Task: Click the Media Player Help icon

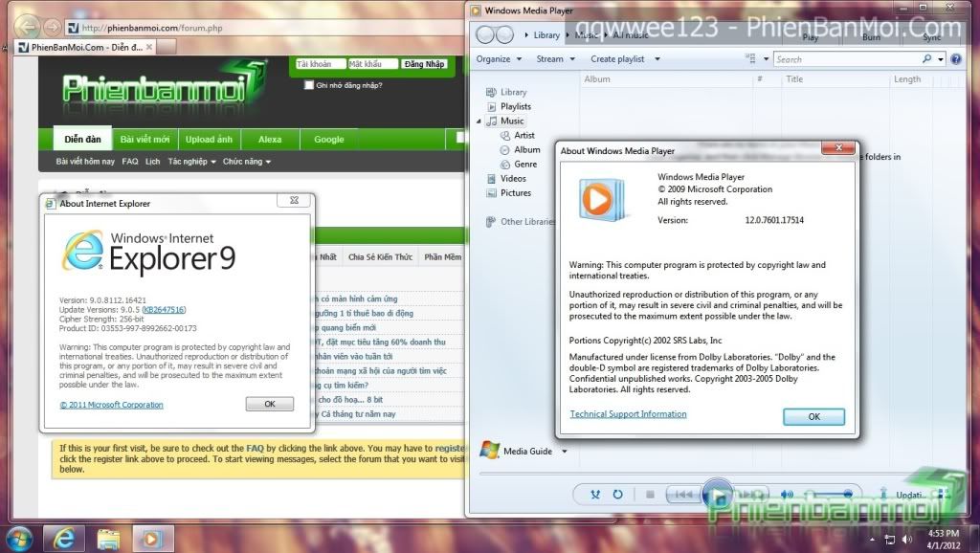Action: [x=956, y=58]
